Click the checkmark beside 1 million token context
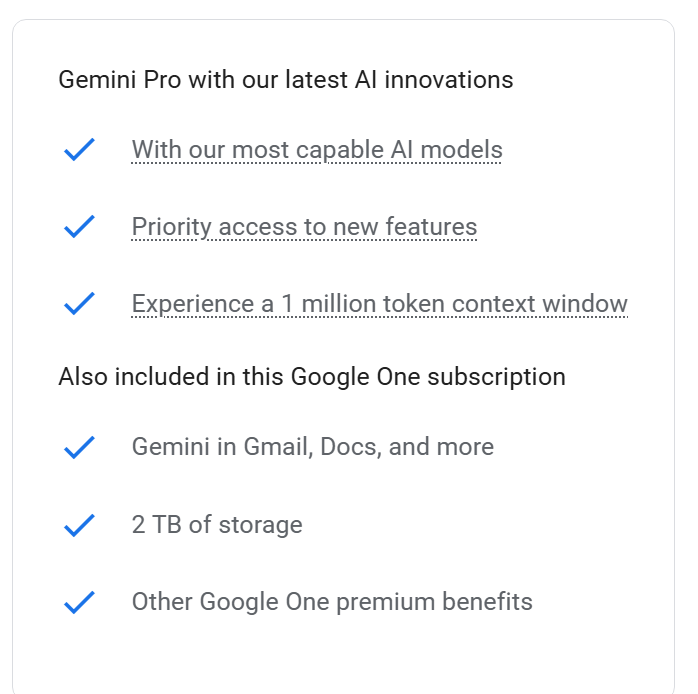 pyautogui.click(x=79, y=303)
